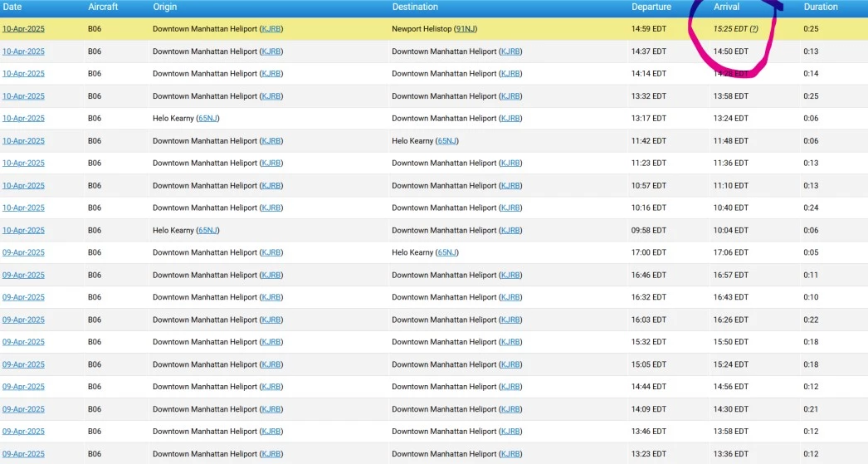Click the 91NJ Newport Helistop airport code link
The image size is (868, 464).
point(466,29)
